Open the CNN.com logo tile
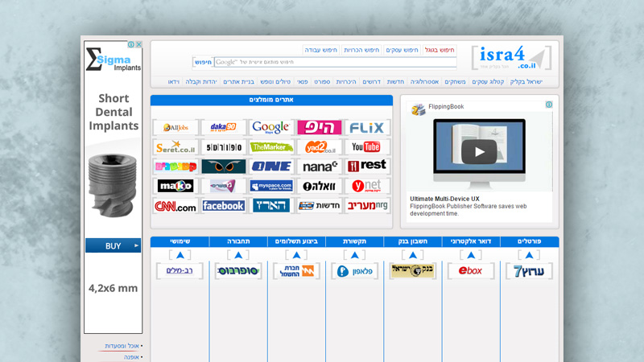Screen dimensions: 644x362 (175, 206)
